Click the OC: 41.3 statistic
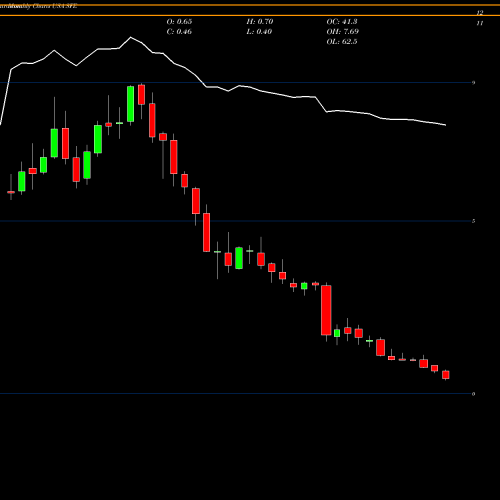The width and height of the screenshot is (500, 500). tap(342, 22)
